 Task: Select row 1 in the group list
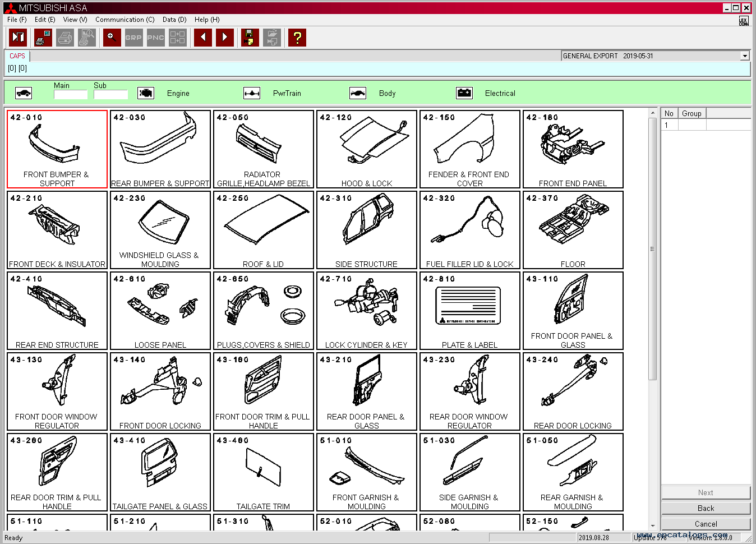pos(706,125)
